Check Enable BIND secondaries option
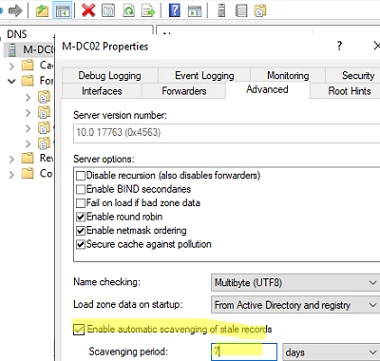This screenshot has width=380, height=361. pyautogui.click(x=81, y=190)
